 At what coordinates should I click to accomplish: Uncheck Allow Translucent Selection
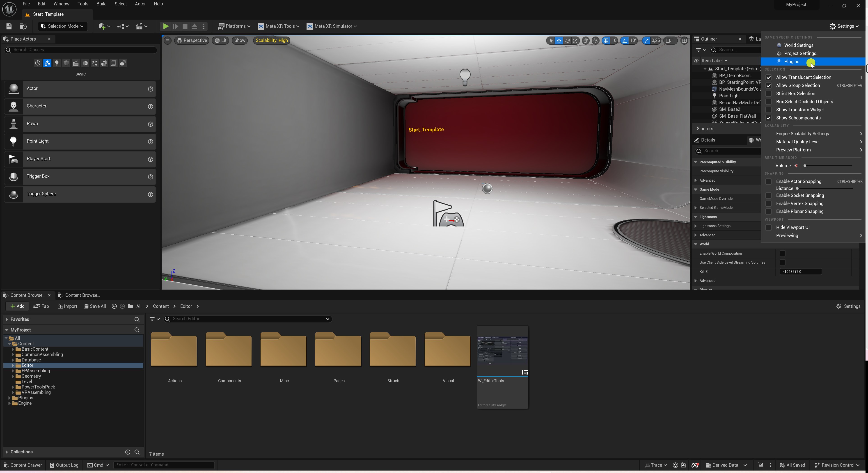[x=768, y=78]
